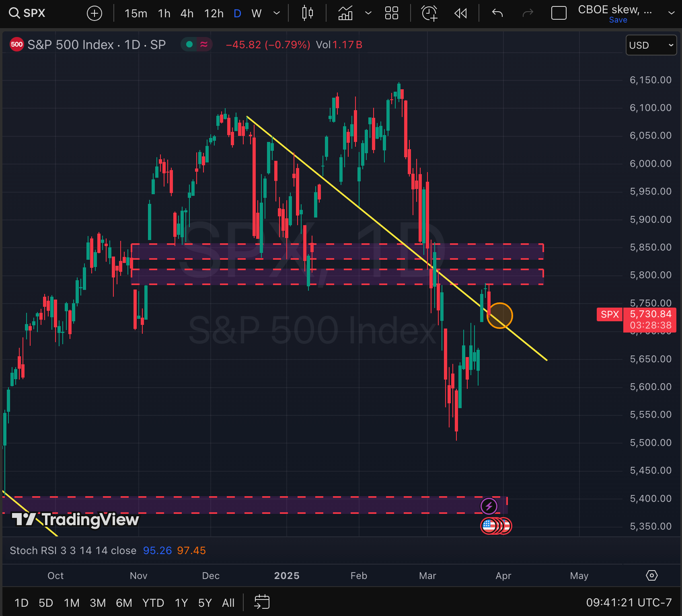Create alert with clock-plus icon
The image size is (682, 616).
point(429,13)
